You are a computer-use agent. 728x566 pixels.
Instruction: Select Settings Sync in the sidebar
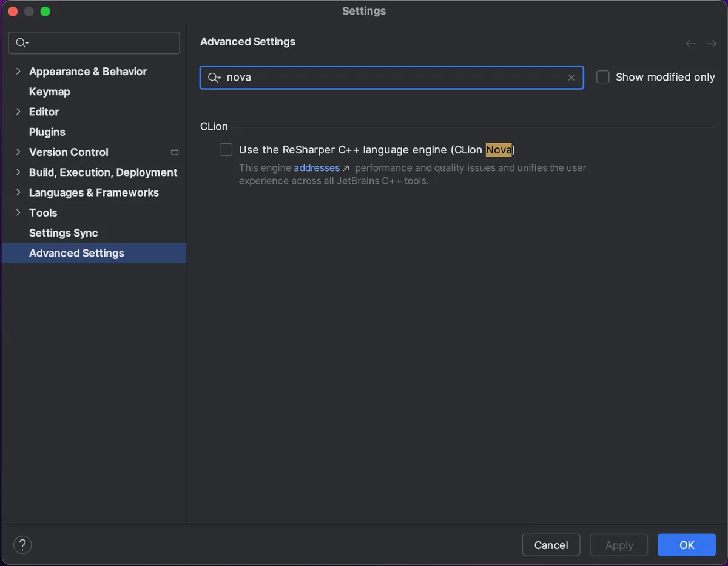point(64,233)
